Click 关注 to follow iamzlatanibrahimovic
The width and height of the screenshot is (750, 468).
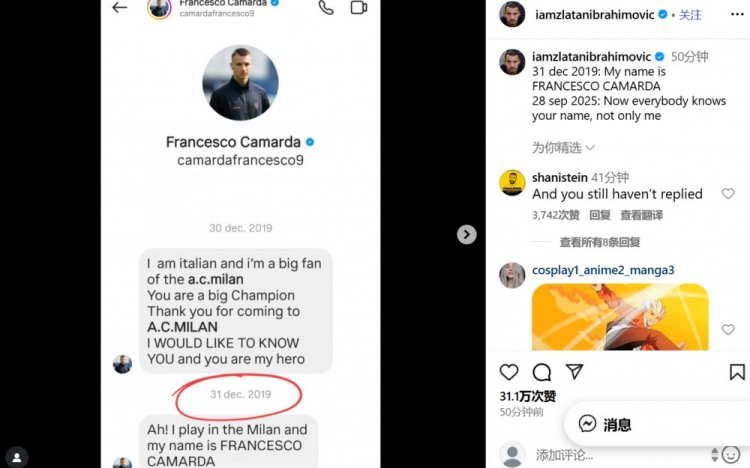(690, 15)
